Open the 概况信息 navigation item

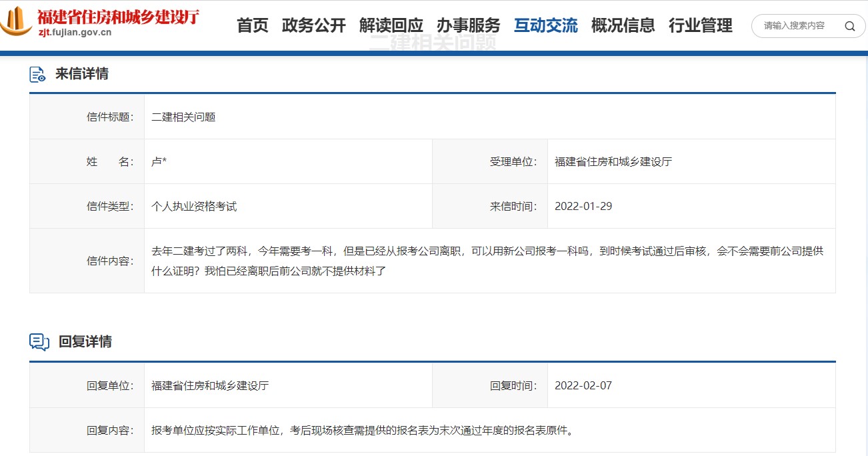tap(623, 25)
